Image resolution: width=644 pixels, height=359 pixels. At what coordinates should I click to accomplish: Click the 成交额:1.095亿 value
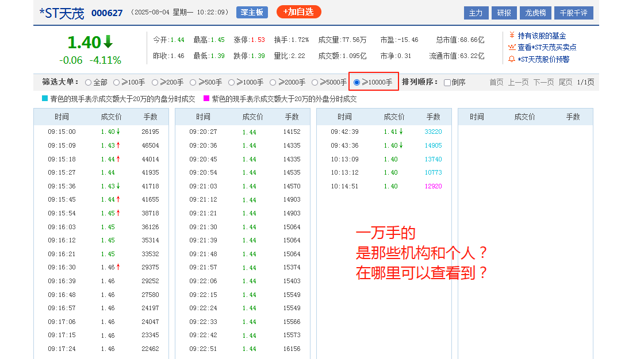[x=342, y=56]
